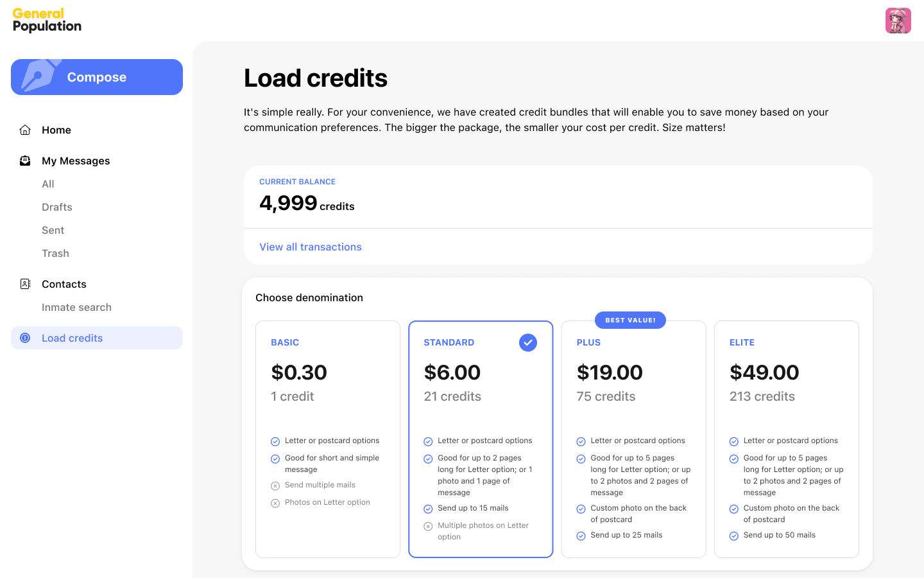Click the General Population logo
Screen dimensions: 924x578
pyautogui.click(x=47, y=20)
